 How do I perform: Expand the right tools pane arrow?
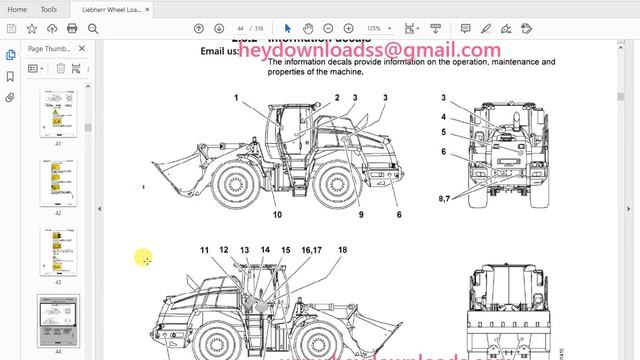(x=629, y=209)
